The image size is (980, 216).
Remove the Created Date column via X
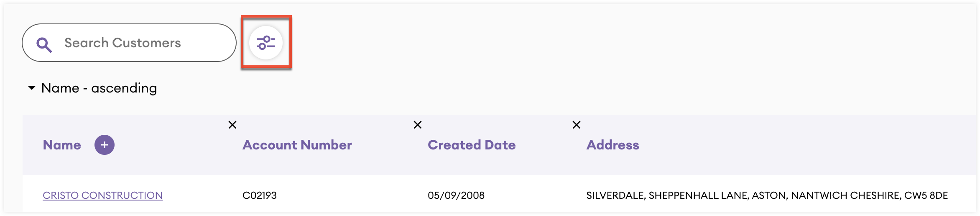coord(417,125)
